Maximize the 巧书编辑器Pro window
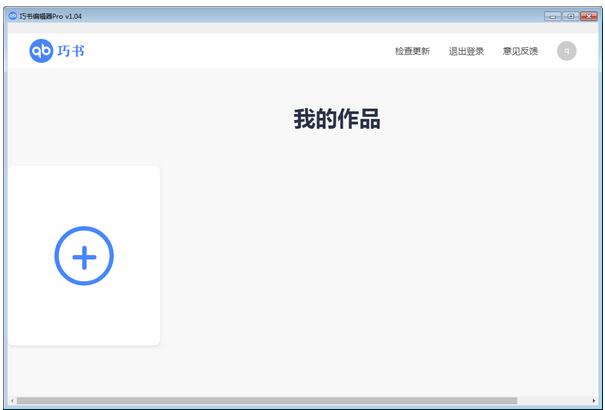Viewport: 605px width, 410px height. click(x=570, y=16)
